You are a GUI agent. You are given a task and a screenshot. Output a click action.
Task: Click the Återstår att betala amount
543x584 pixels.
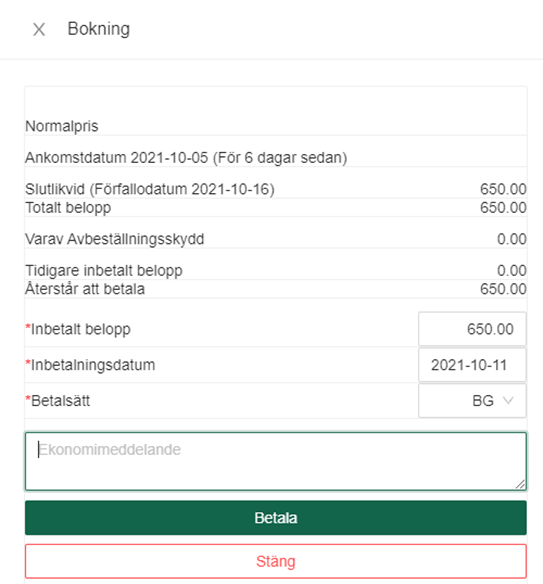click(503, 289)
